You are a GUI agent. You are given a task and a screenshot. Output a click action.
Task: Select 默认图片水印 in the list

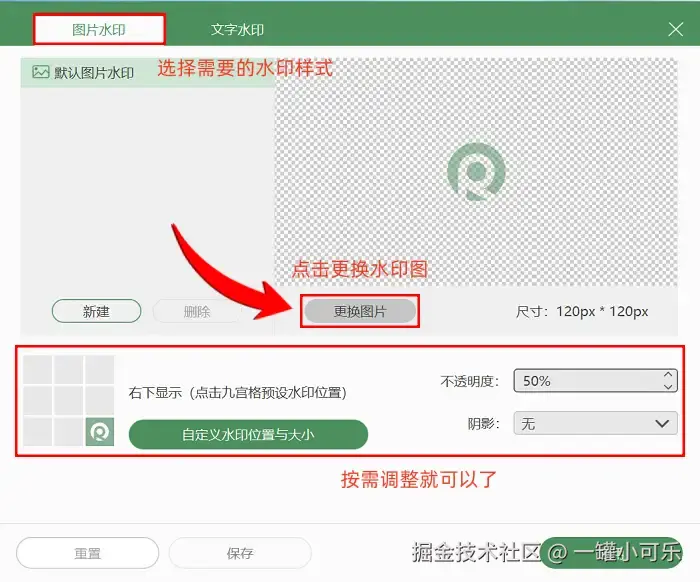tap(147, 72)
